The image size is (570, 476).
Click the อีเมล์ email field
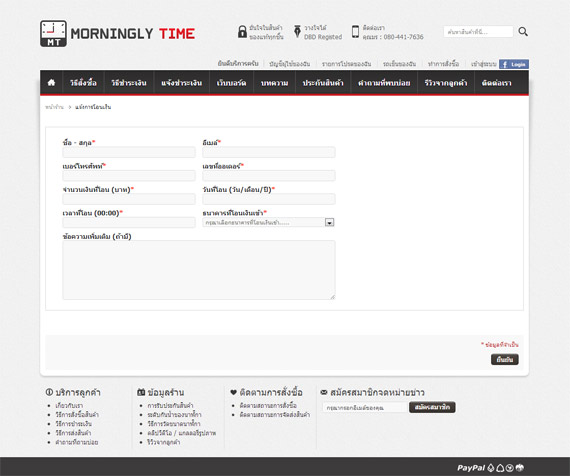(269, 152)
